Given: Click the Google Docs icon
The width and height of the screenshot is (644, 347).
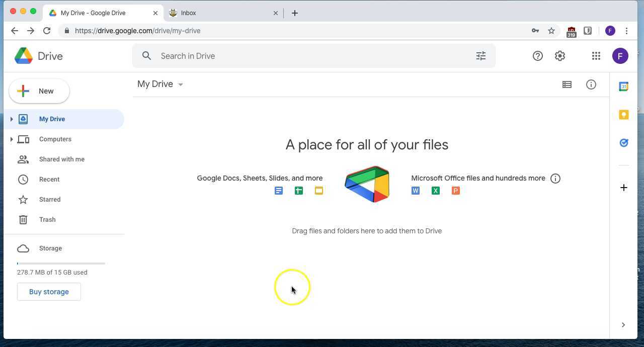Looking at the screenshot, I should coord(279,191).
